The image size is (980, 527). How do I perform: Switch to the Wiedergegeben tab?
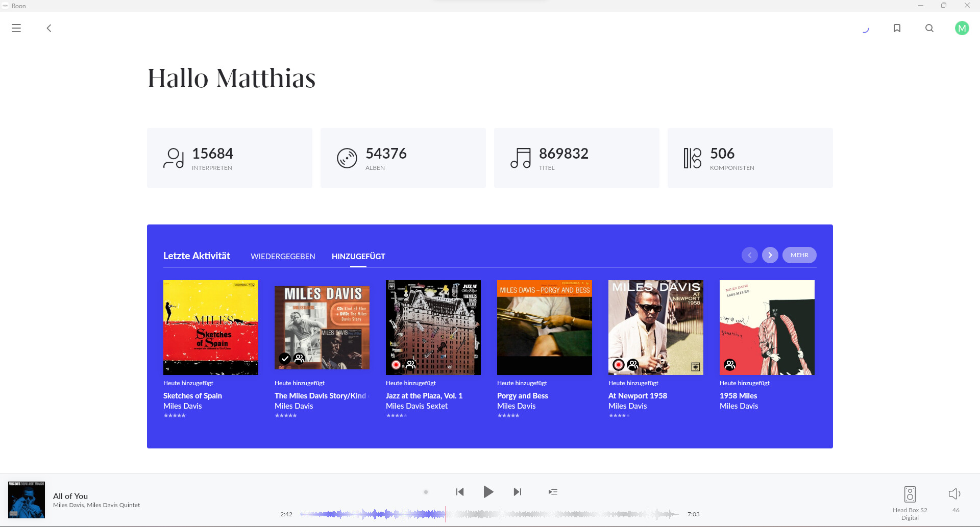point(283,256)
